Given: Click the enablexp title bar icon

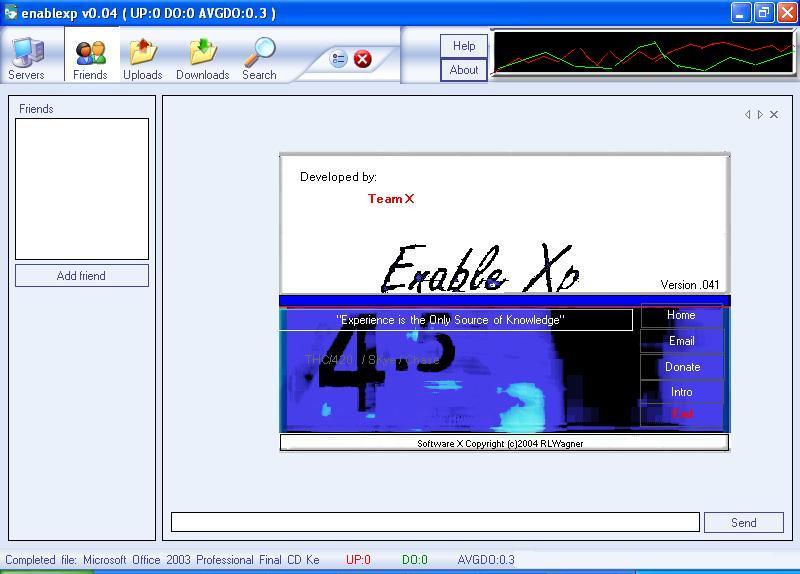Looking at the screenshot, I should tap(10, 13).
